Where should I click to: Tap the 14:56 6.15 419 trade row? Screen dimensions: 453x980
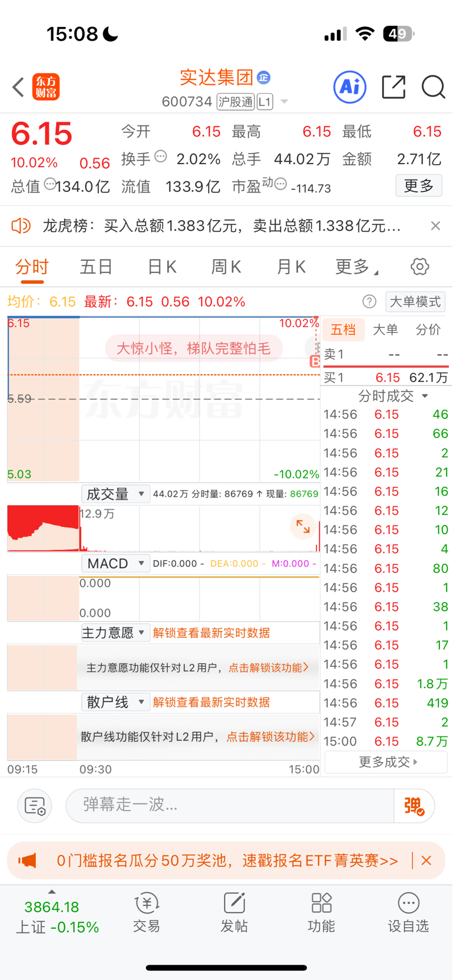coord(386,703)
